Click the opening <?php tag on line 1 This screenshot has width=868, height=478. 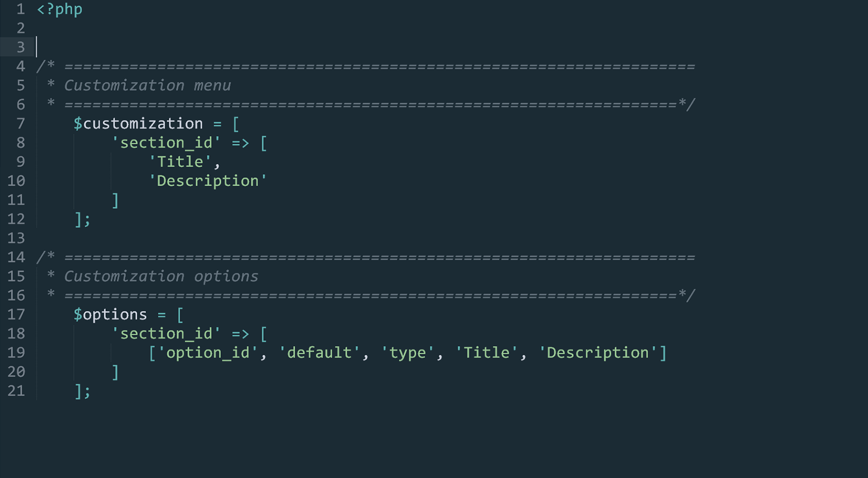click(x=60, y=9)
